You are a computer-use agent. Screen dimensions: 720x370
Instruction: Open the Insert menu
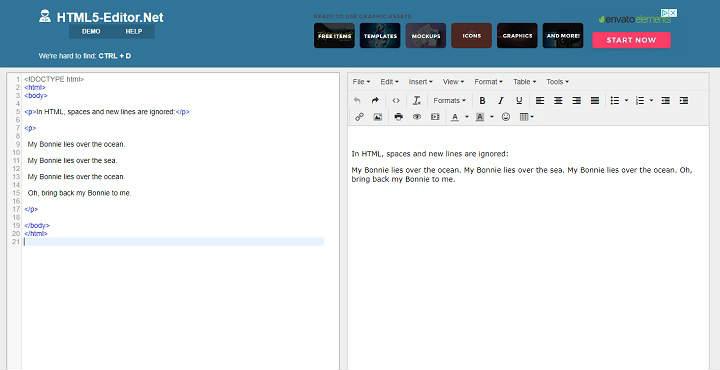tap(421, 82)
